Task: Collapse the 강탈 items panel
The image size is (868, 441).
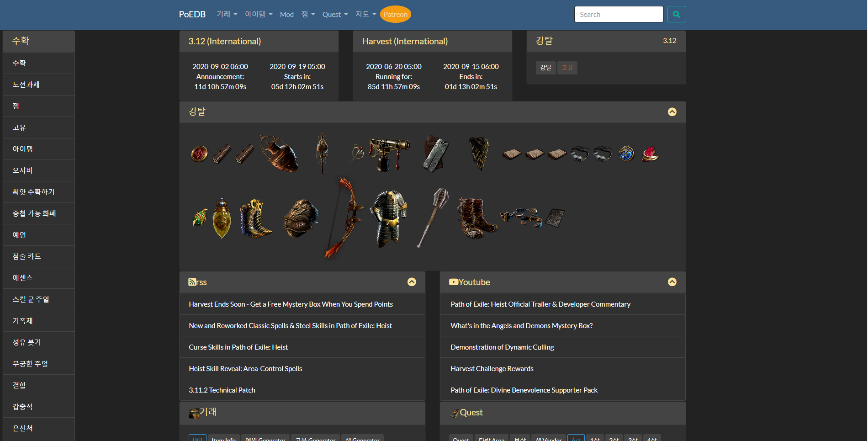Action: pyautogui.click(x=672, y=112)
